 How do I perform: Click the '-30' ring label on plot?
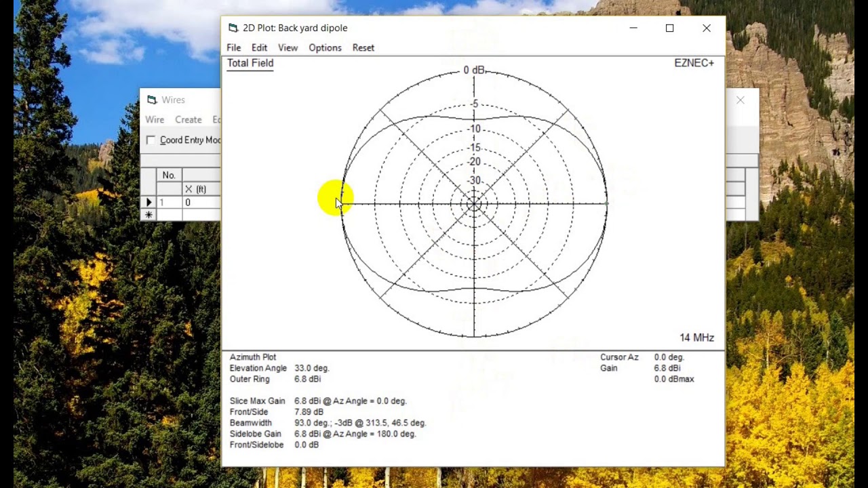coord(474,180)
